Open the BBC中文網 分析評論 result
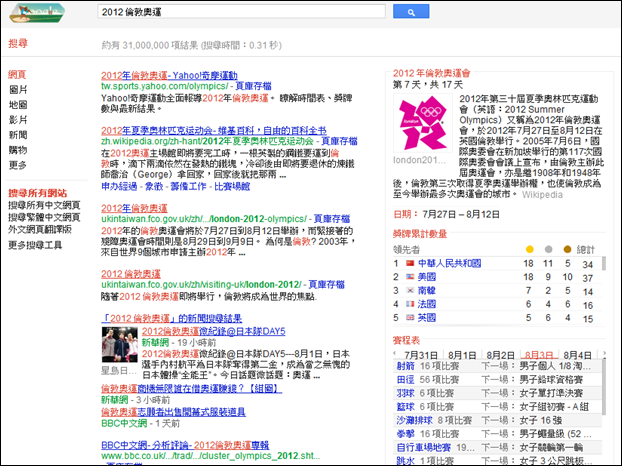 185,445
